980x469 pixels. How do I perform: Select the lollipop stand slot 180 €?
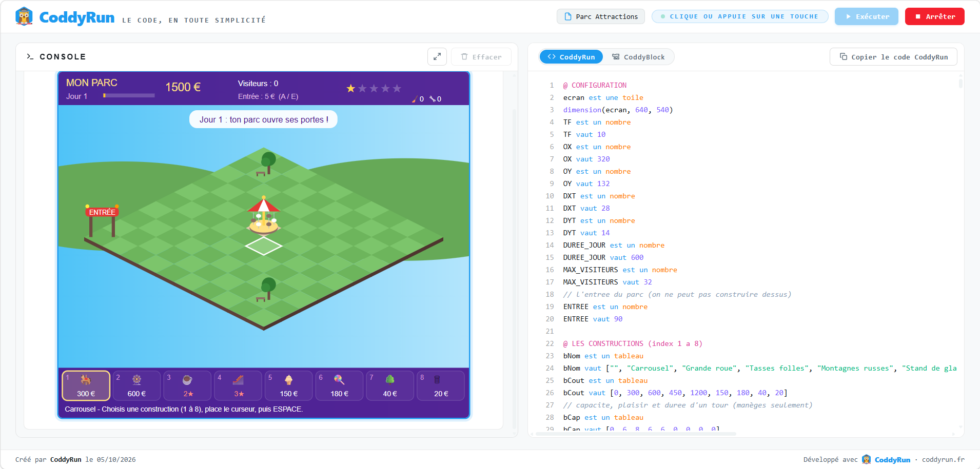pyautogui.click(x=339, y=385)
